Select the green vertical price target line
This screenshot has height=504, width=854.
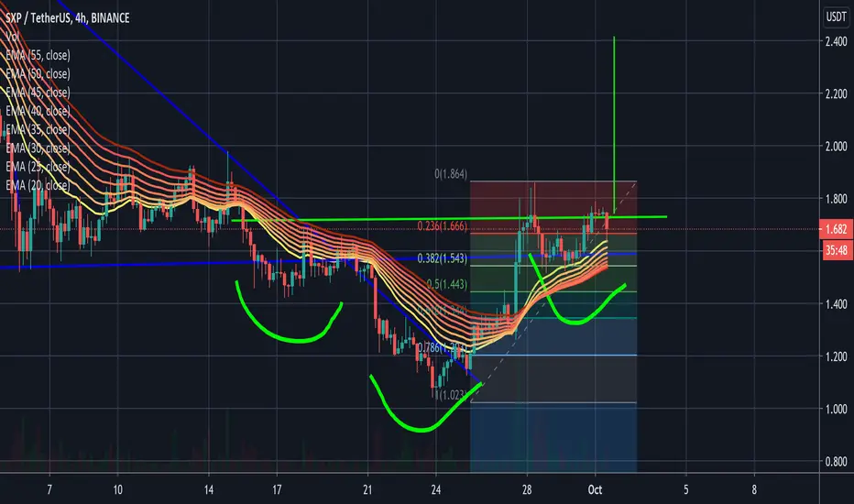(x=614, y=126)
